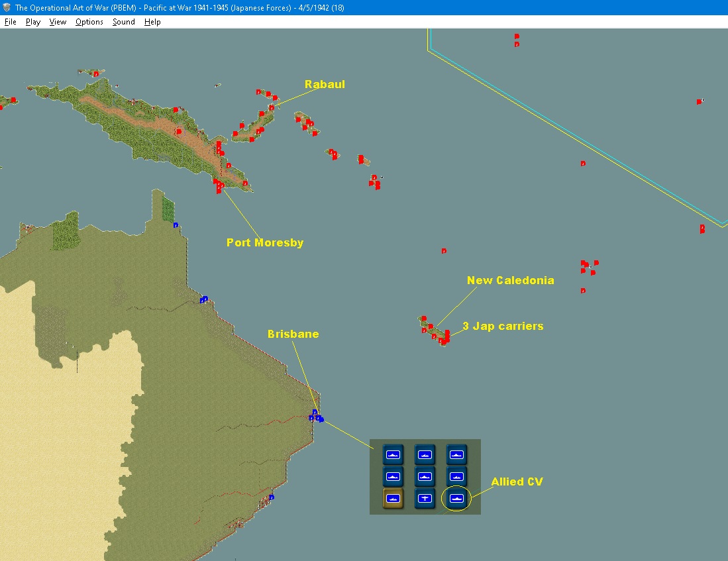728x561 pixels.
Task: Select the red unit pair at the top of the map
Action: click(517, 40)
